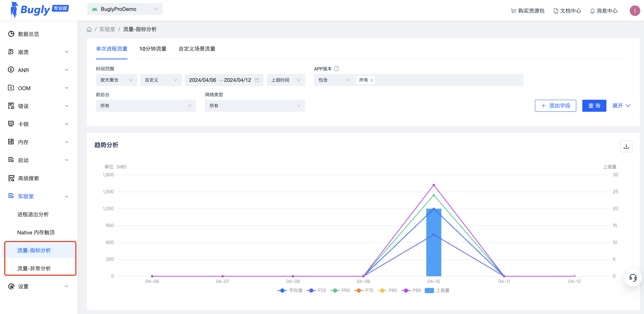Collapse the 实验室 menu chevron
The width and height of the screenshot is (644, 314).
click(x=67, y=196)
